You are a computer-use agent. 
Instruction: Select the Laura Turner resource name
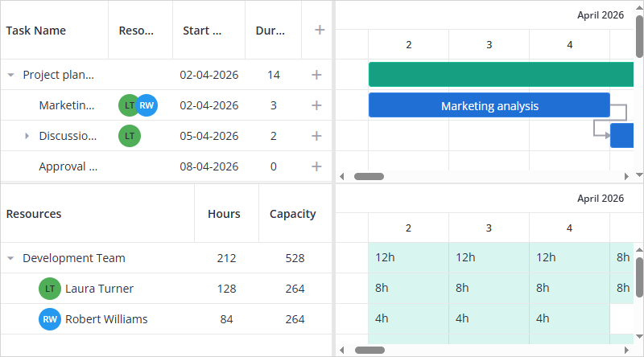point(99,289)
